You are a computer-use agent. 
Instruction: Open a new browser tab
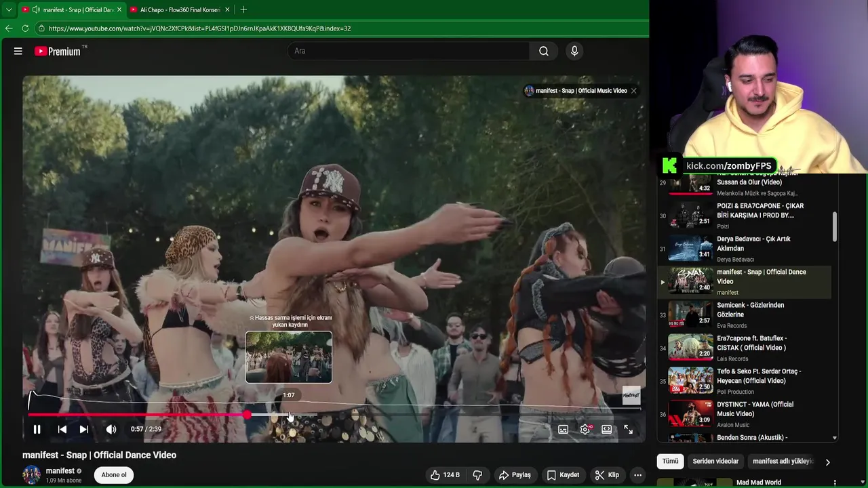point(243,9)
